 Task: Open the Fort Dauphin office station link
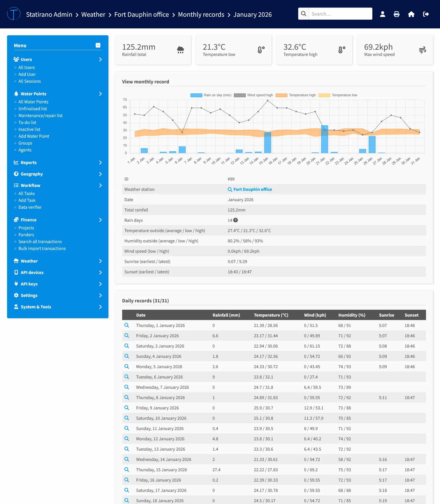point(252,189)
